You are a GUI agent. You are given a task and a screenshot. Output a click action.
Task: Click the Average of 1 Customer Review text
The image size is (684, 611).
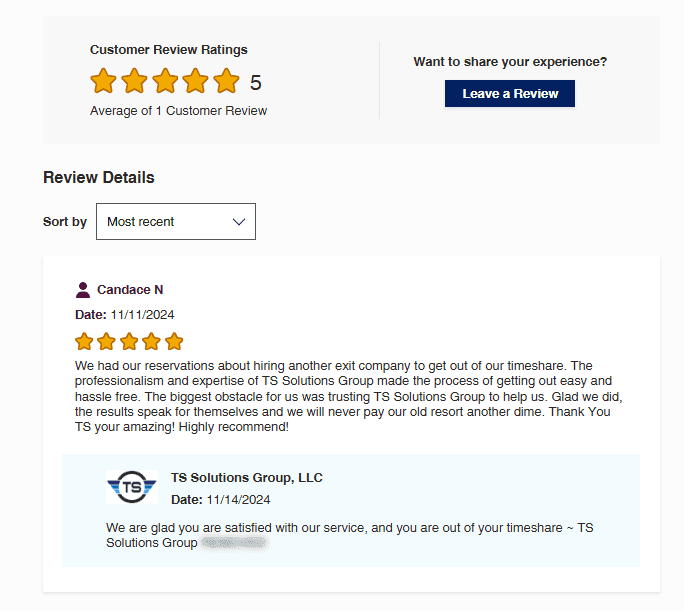[178, 111]
